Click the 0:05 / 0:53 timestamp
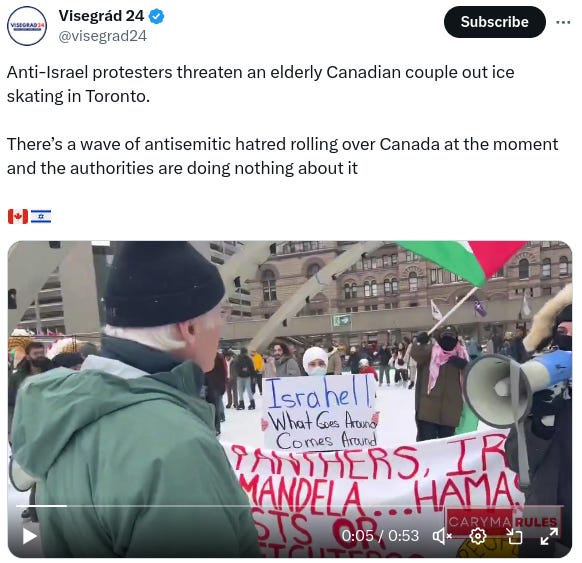This screenshot has height=563, width=582. [x=380, y=536]
